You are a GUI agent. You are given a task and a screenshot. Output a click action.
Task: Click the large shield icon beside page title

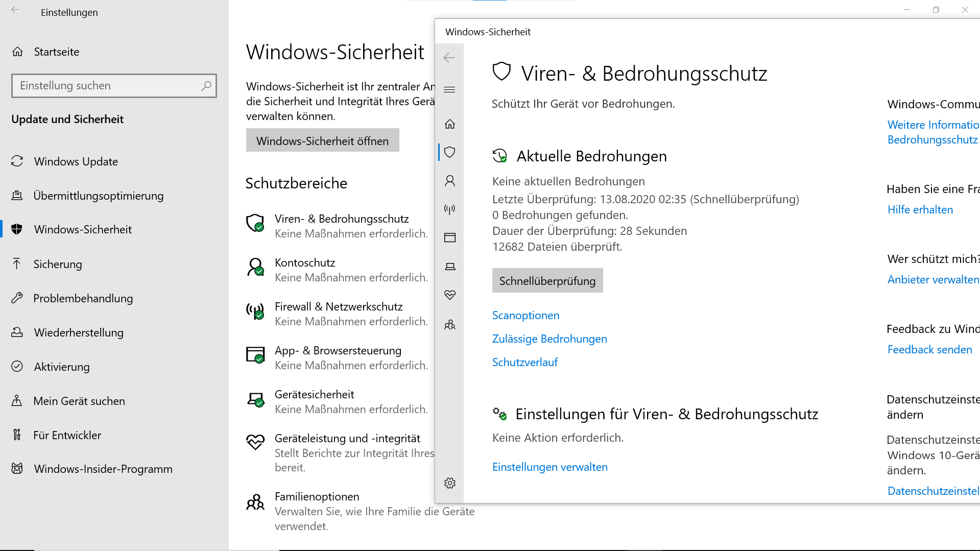501,71
